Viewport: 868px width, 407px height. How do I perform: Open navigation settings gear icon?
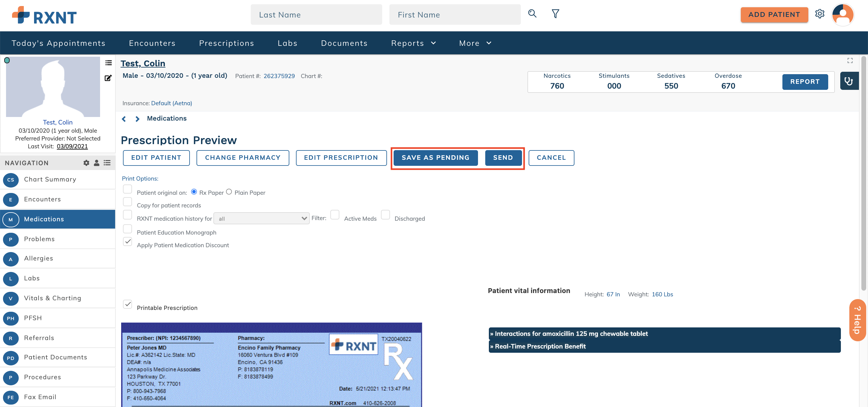click(x=86, y=163)
